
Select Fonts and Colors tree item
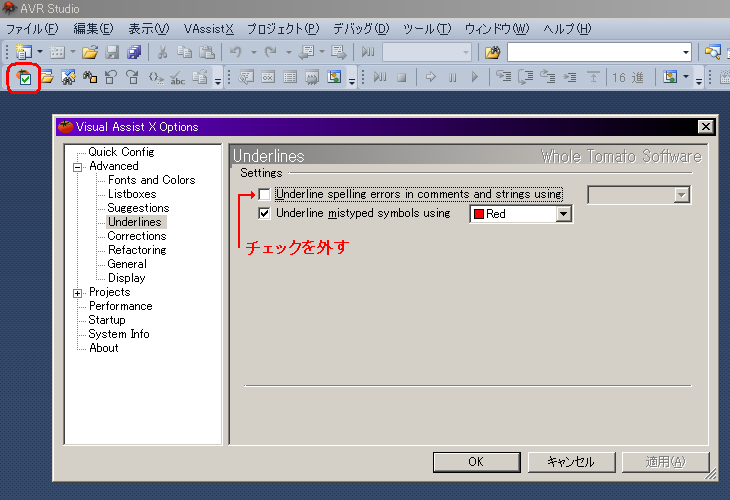(x=151, y=180)
